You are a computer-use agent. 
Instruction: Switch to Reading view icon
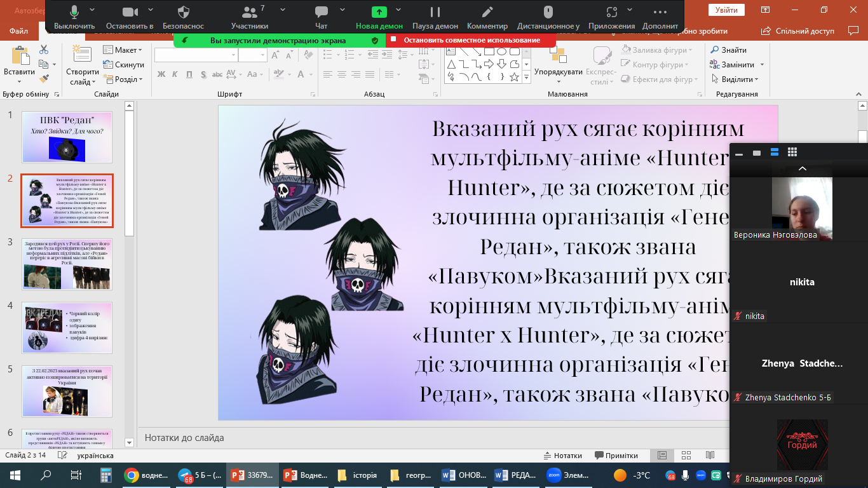point(709,456)
